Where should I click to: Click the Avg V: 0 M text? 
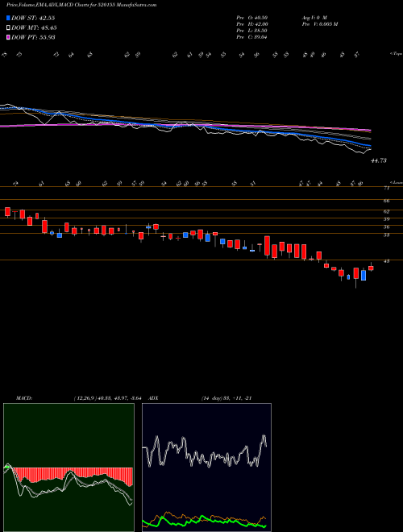coord(314,18)
